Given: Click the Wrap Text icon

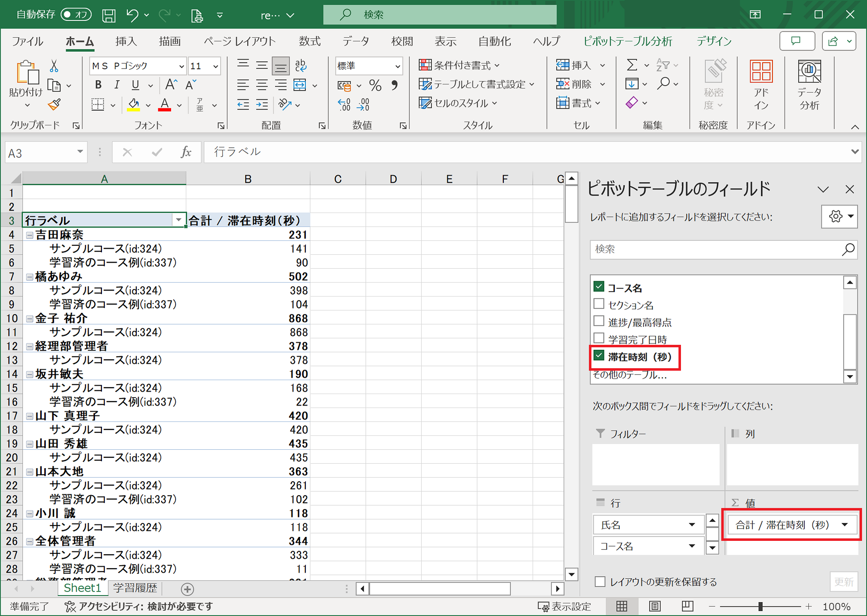Looking at the screenshot, I should pos(300,66).
